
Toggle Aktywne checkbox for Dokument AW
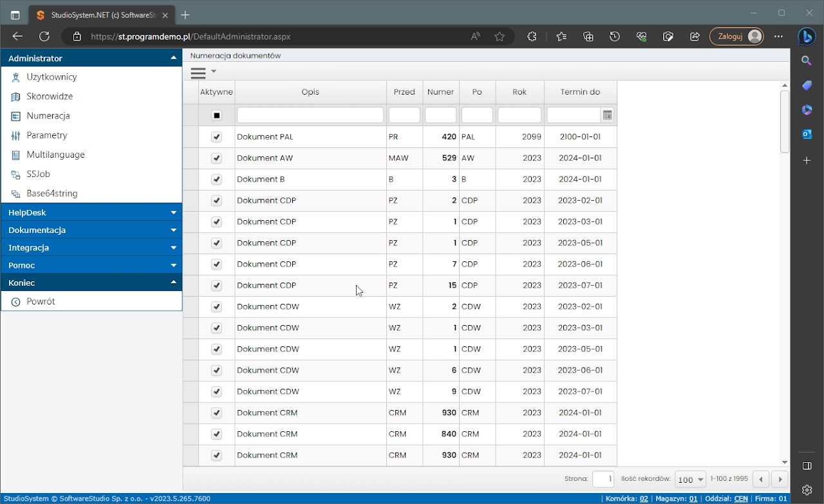[216, 158]
